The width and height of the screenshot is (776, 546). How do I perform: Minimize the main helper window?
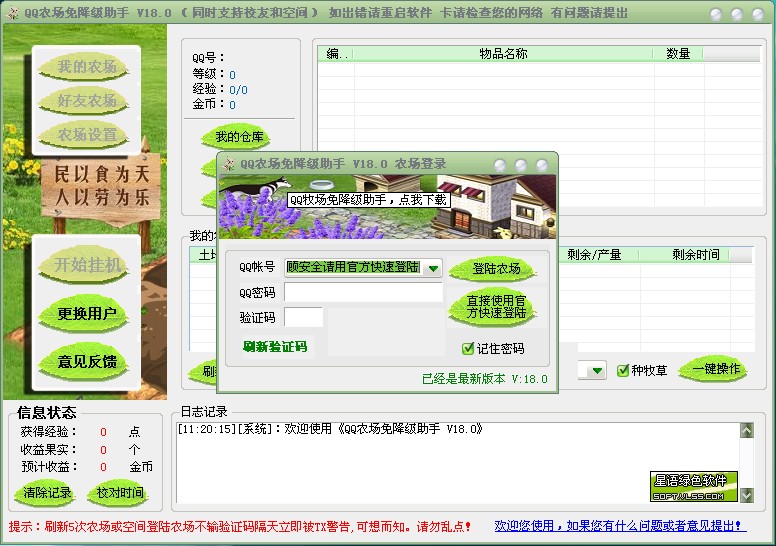(716, 14)
